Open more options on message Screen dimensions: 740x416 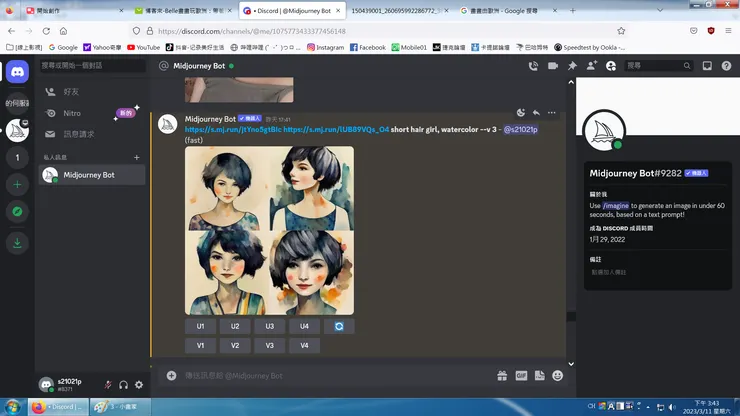pyautogui.click(x=552, y=113)
